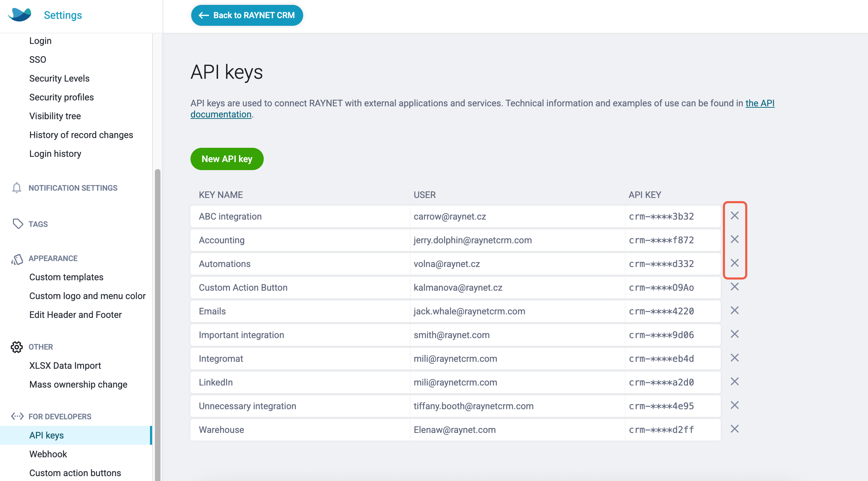
Task: Open Notification Settings section
Action: tap(73, 188)
